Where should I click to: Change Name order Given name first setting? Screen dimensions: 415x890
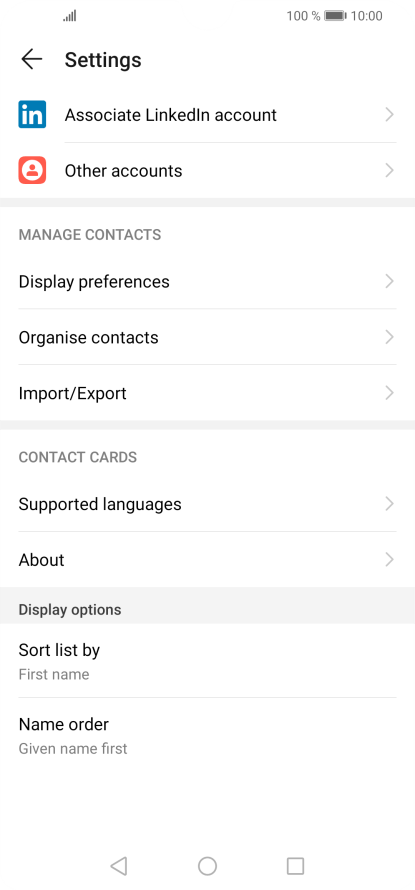pyautogui.click(x=207, y=735)
